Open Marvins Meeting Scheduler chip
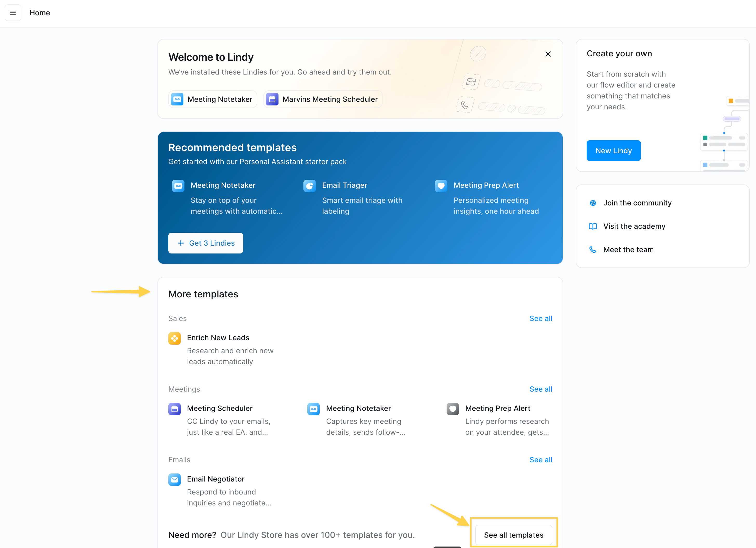 (x=323, y=99)
